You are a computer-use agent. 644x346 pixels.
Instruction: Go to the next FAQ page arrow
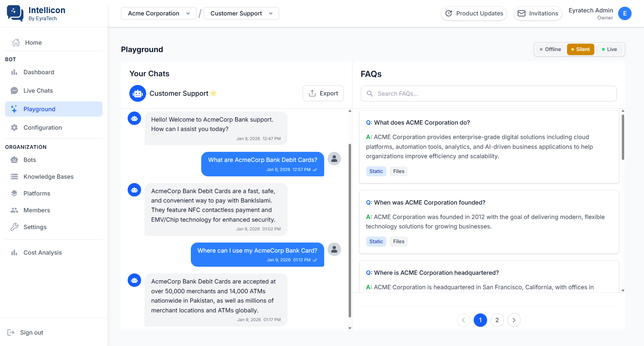pyautogui.click(x=514, y=320)
